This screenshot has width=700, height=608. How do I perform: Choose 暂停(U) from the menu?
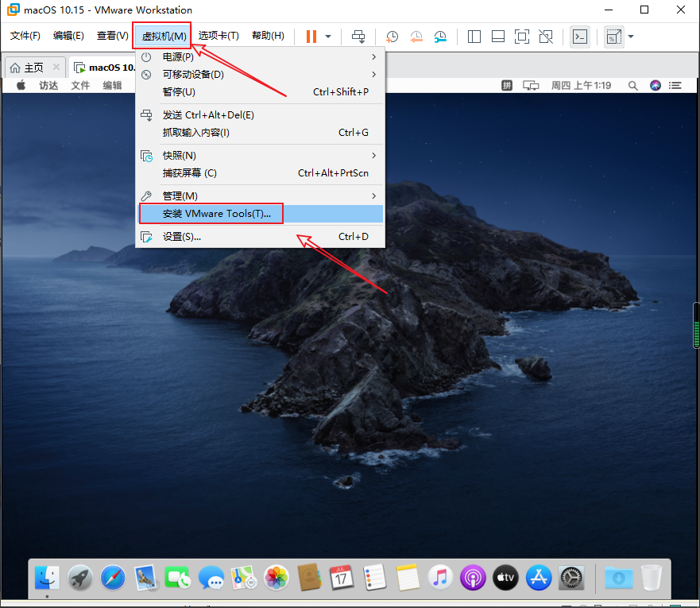[x=261, y=92]
